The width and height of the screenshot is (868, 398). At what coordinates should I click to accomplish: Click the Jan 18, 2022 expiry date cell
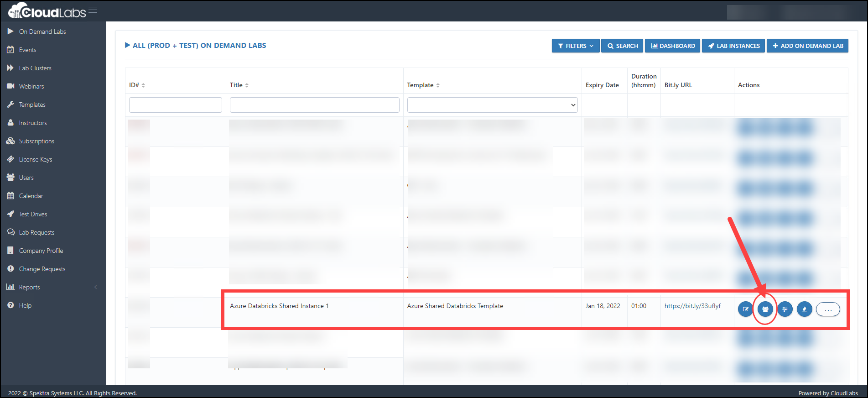[603, 306]
